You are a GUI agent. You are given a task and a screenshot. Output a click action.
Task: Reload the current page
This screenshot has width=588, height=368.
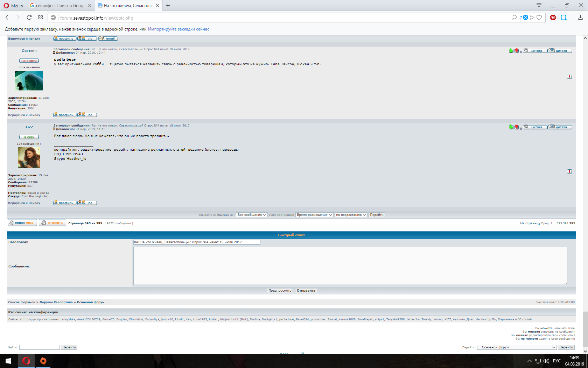click(x=29, y=18)
